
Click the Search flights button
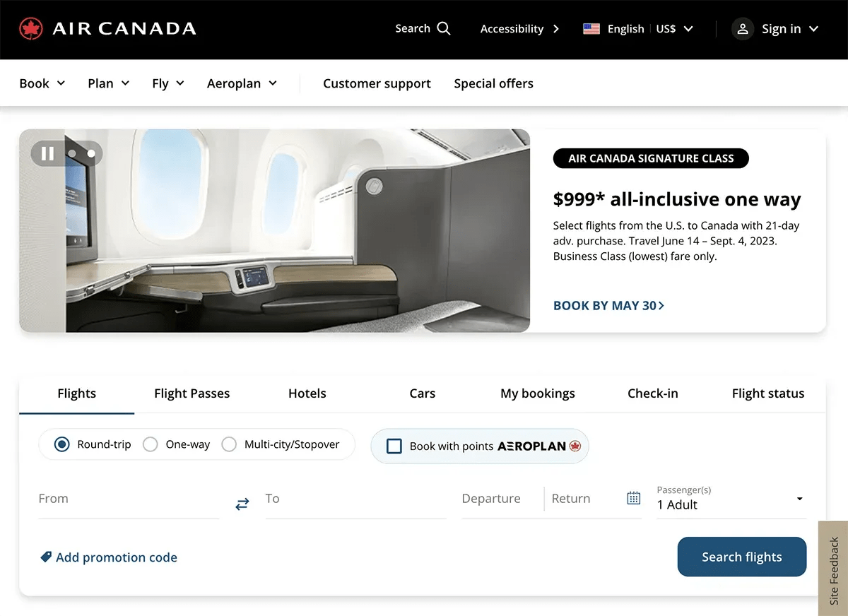click(741, 557)
